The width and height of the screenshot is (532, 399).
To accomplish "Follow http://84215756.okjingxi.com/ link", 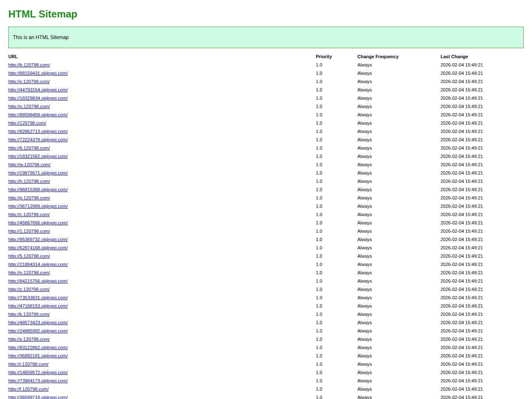I will pyautogui.click(x=38, y=281).
